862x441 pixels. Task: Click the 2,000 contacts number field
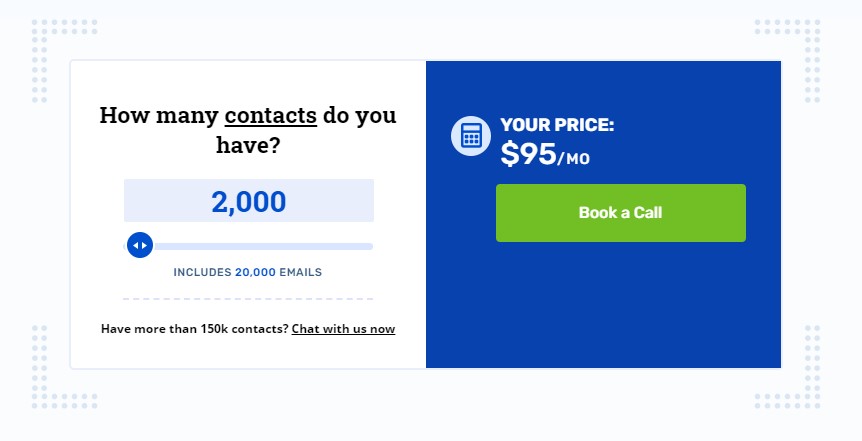click(x=249, y=201)
